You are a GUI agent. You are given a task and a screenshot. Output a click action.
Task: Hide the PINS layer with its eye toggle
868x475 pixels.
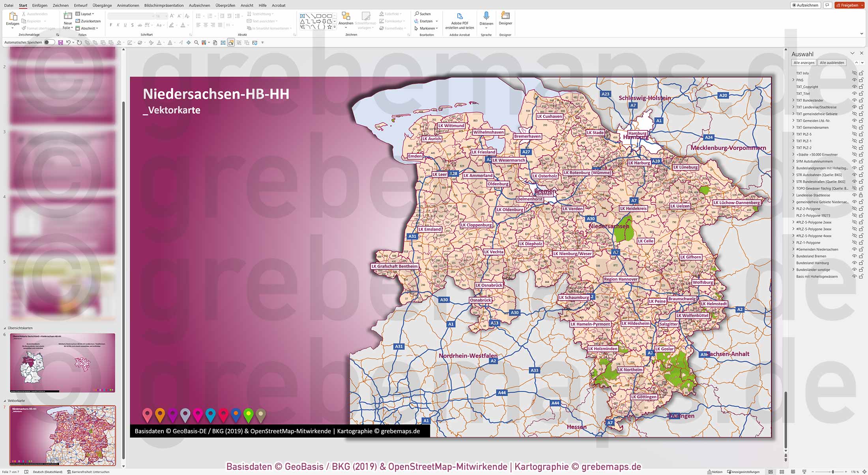[855, 80]
